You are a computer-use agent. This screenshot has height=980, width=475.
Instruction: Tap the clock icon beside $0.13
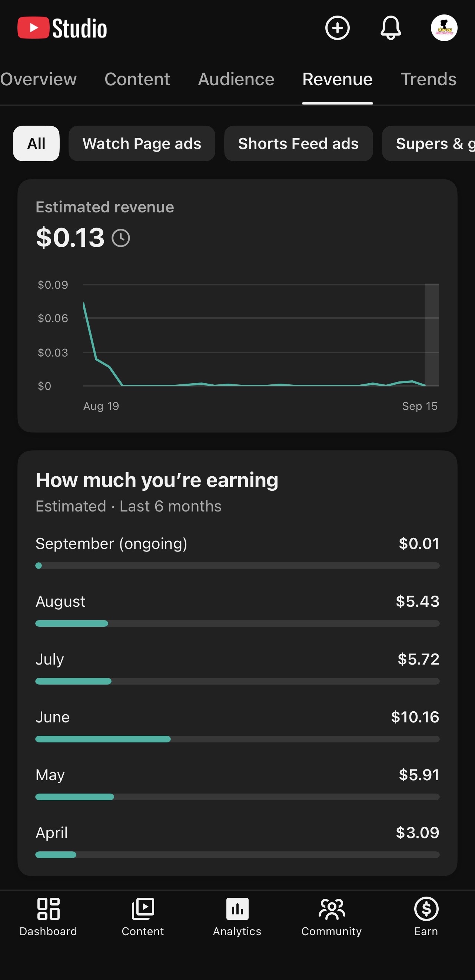tap(121, 238)
